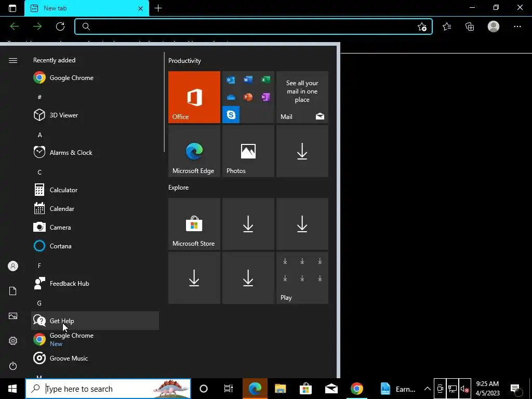
Task: Open Feedback Hub
Action: [x=95, y=283]
